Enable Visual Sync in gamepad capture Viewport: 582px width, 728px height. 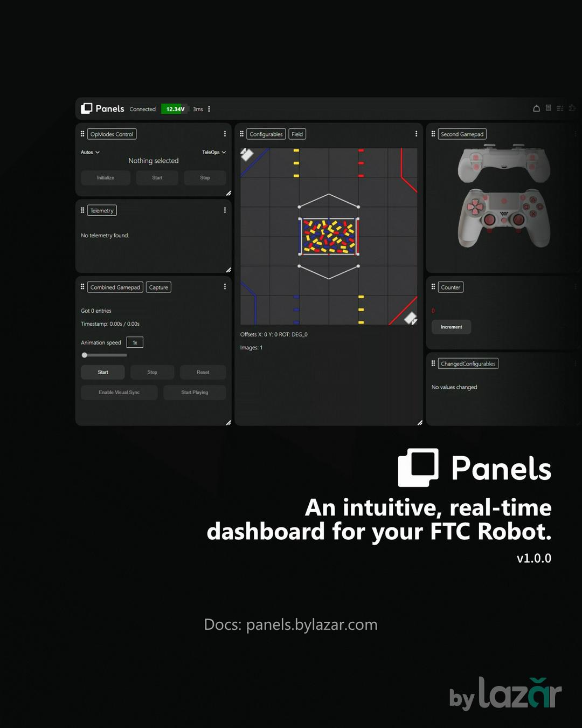(119, 393)
